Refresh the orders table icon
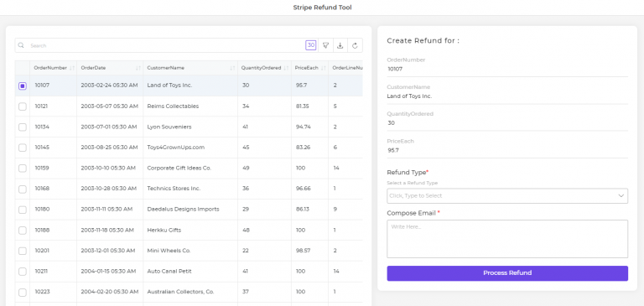 (355, 45)
